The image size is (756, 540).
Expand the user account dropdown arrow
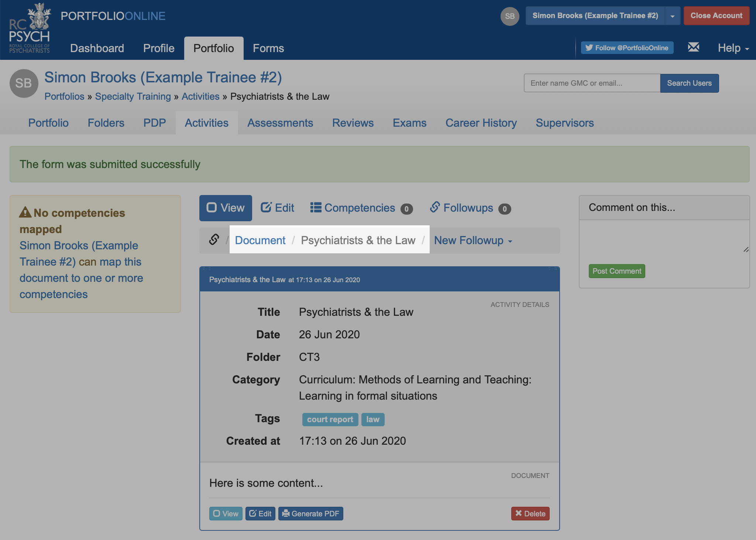click(672, 16)
